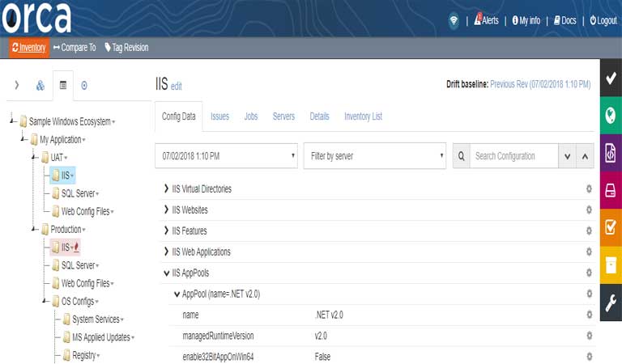Switch to the Config Data tab
The height and width of the screenshot is (364, 622).
pyautogui.click(x=178, y=116)
